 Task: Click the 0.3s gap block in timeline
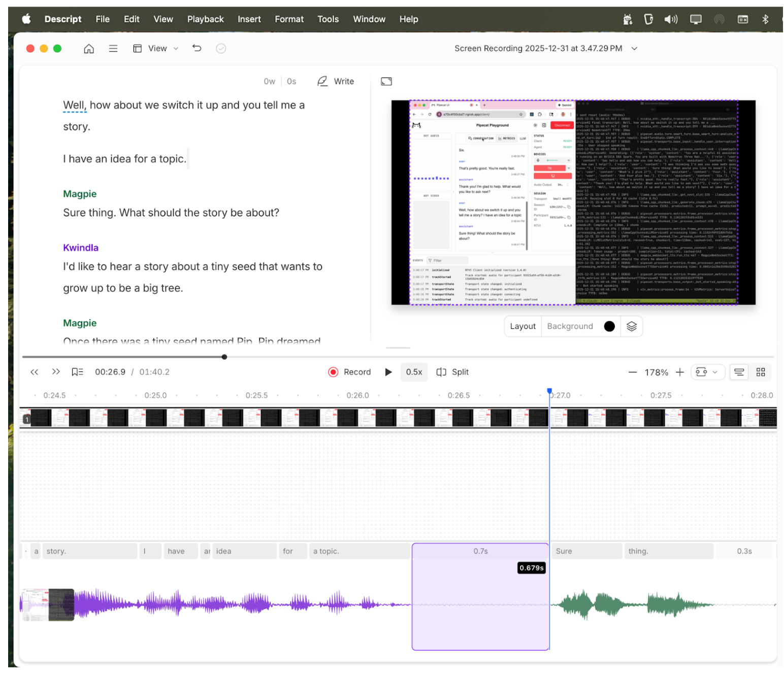click(744, 551)
